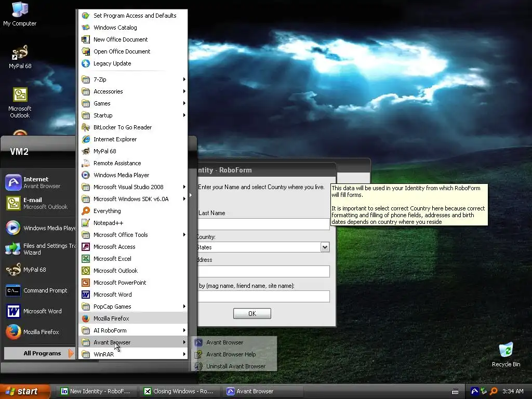Screen dimensions: 532x399
Task: Click the clock showing 3:34 AM
Action: [513, 391]
